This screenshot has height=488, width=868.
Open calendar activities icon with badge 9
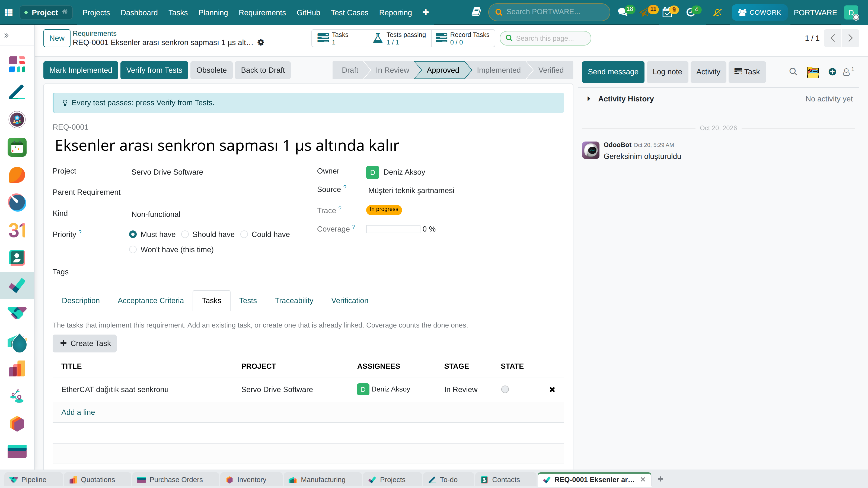pyautogui.click(x=667, y=12)
